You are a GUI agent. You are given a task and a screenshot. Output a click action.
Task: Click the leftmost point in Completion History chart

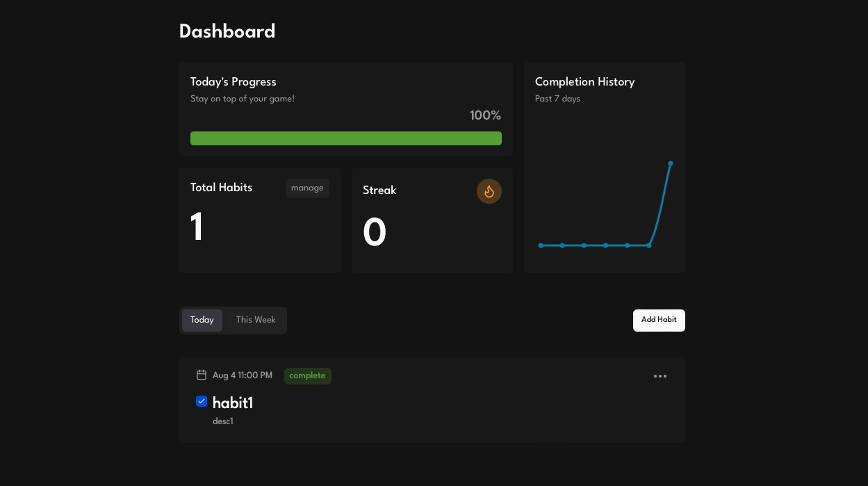541,245
